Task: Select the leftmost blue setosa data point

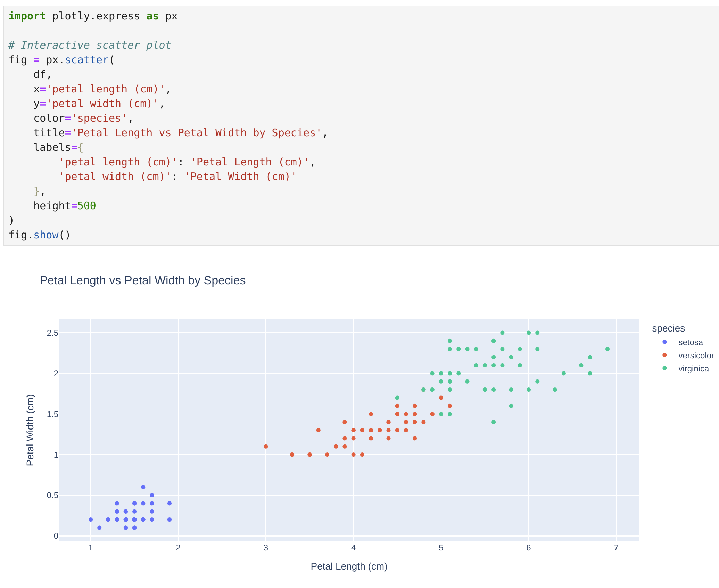Action: (x=91, y=520)
